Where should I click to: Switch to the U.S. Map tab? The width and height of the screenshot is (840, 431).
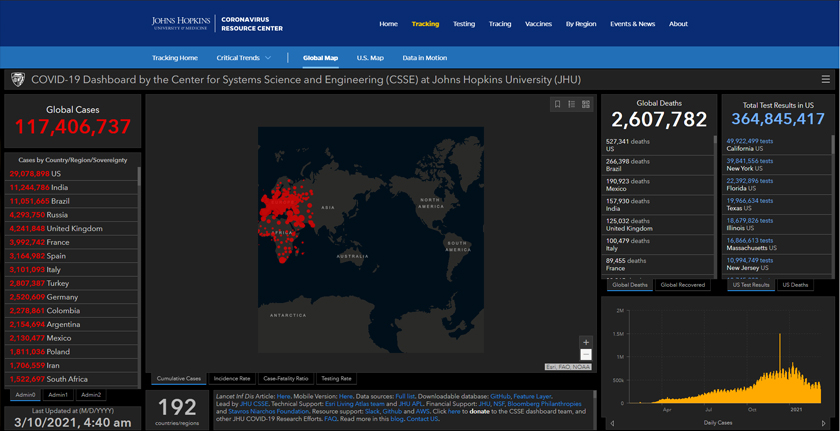tap(370, 58)
